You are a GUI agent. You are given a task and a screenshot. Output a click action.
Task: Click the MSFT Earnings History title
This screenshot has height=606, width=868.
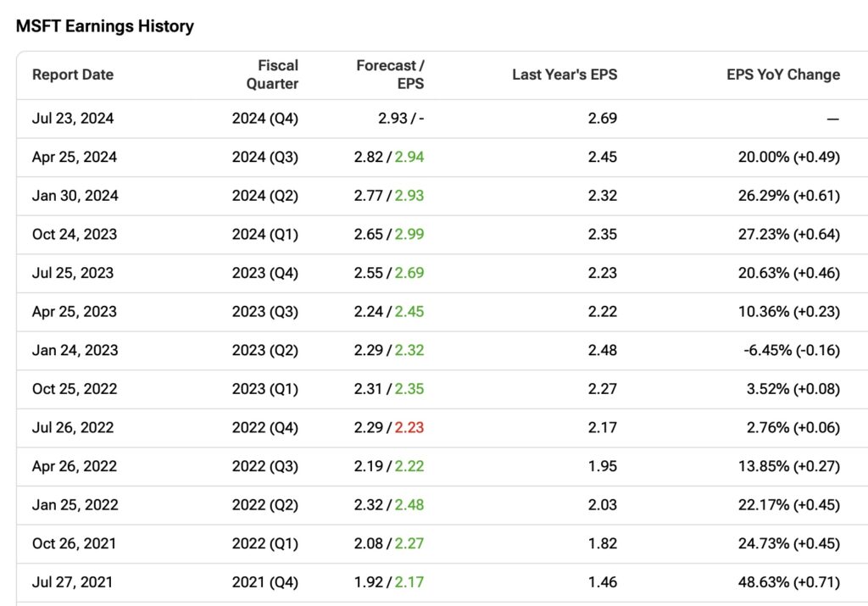(105, 26)
